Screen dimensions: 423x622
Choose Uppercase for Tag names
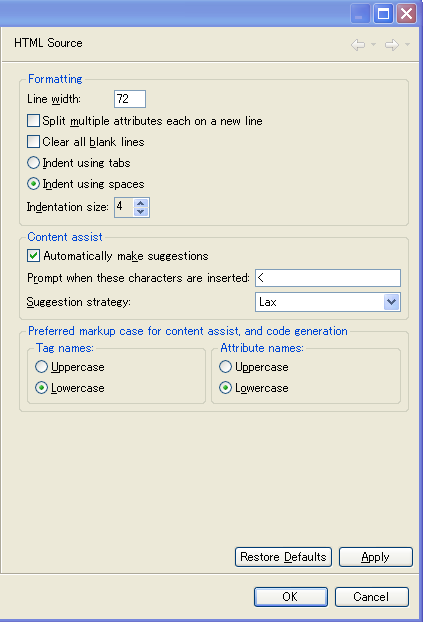(x=41, y=367)
